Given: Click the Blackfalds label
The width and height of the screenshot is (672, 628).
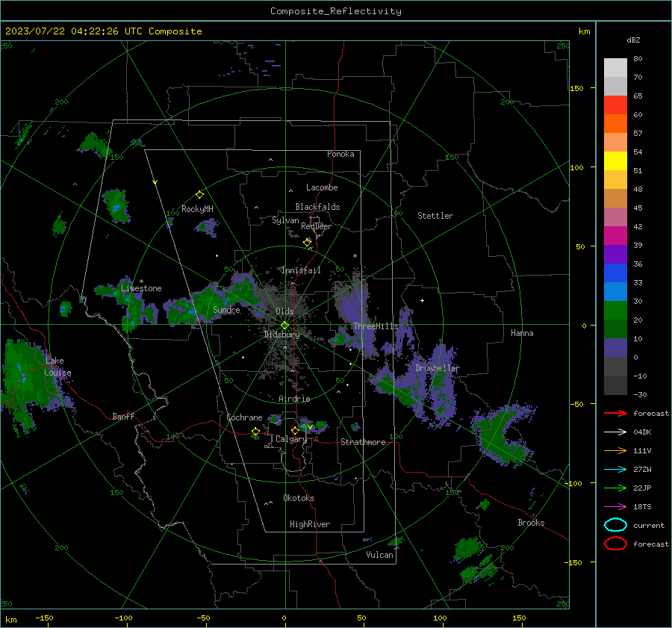Looking at the screenshot, I should pyautogui.click(x=317, y=207).
